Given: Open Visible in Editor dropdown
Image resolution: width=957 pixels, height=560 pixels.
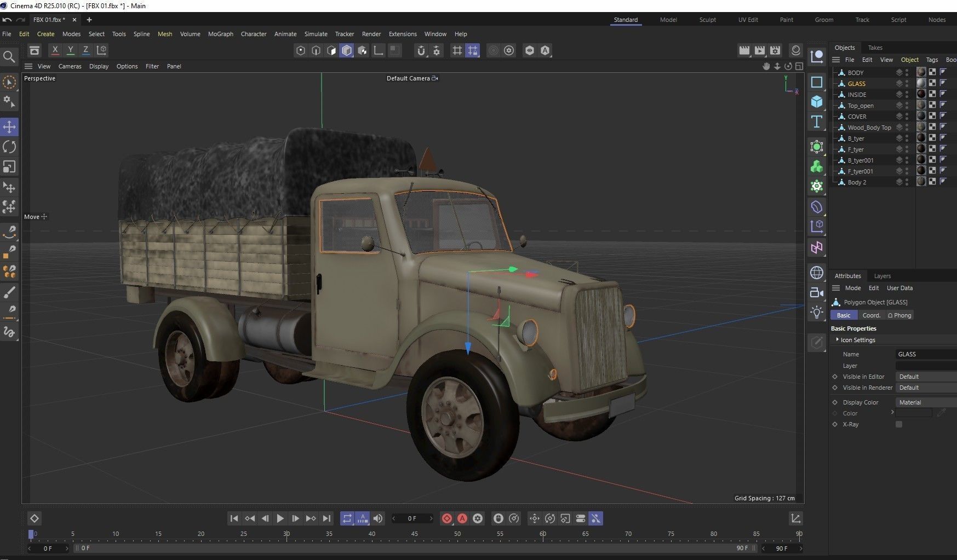Looking at the screenshot, I should pos(926,377).
